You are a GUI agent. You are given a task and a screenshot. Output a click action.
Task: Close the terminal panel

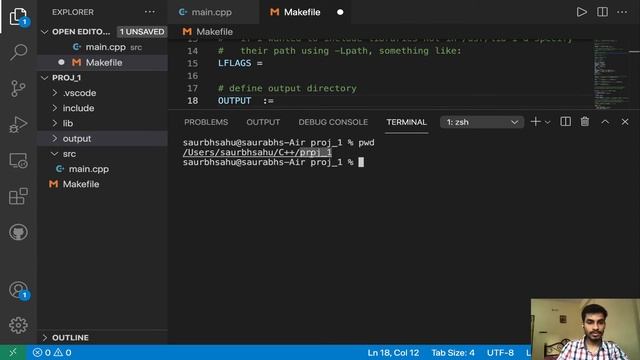(x=625, y=122)
